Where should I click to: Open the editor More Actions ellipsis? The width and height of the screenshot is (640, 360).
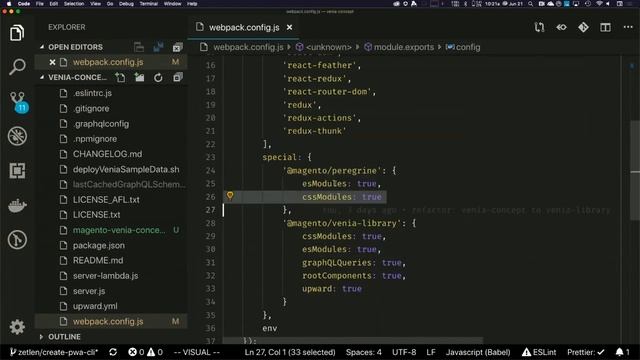628,27
